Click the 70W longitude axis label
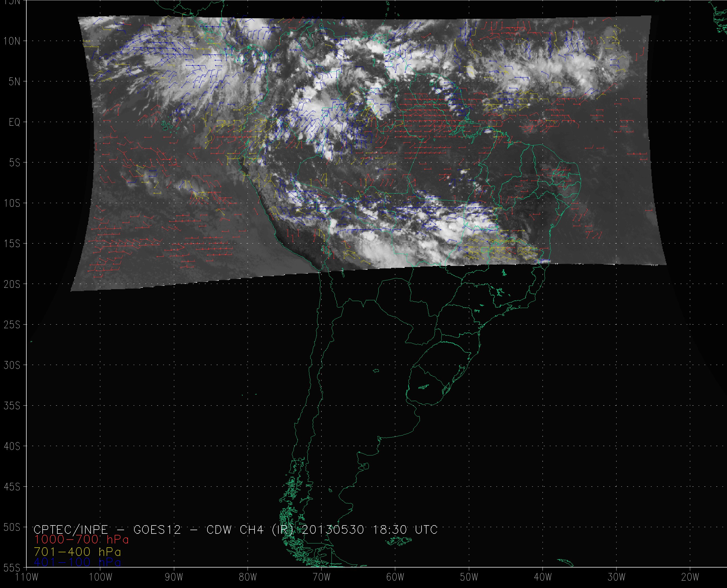Screen dimensions: 727x588 (322, 577)
